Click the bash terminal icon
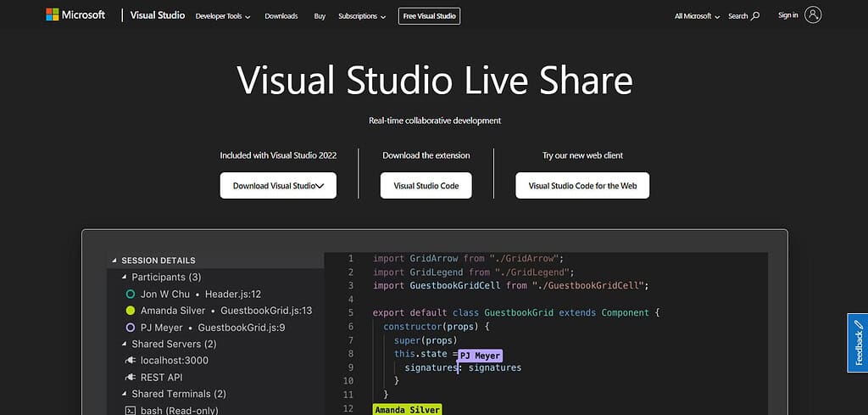The height and width of the screenshot is (415, 868). 131,411
